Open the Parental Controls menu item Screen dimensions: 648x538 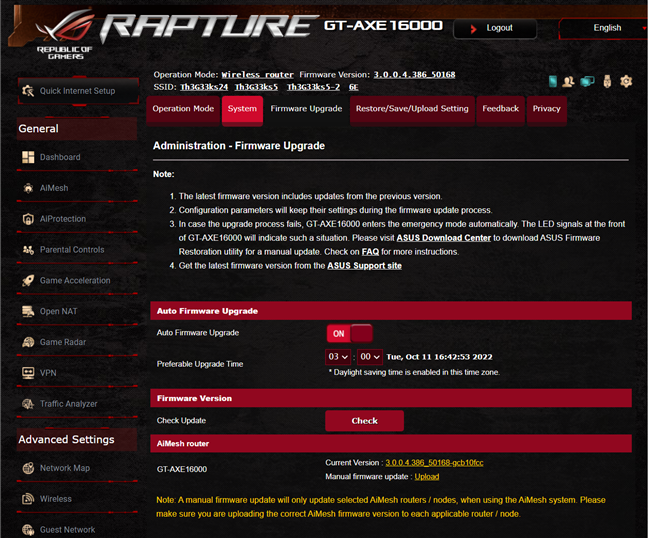click(77, 250)
